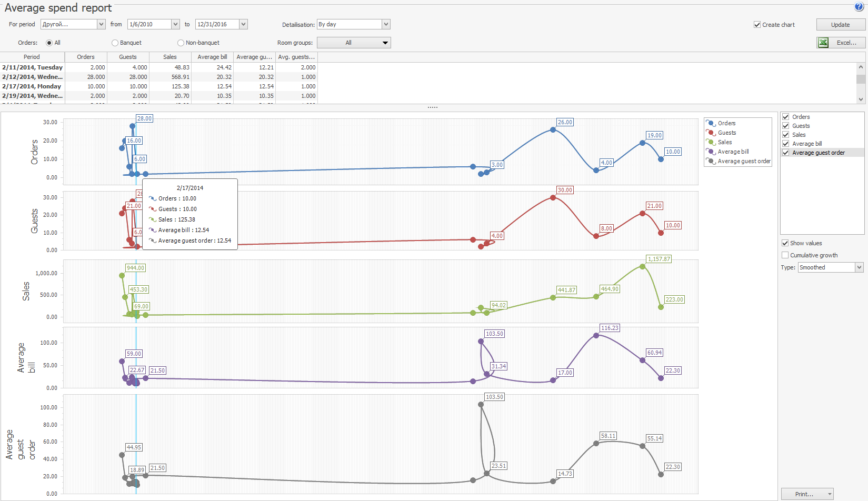Click the help question mark icon
This screenshot has height=501, width=868.
859,7
